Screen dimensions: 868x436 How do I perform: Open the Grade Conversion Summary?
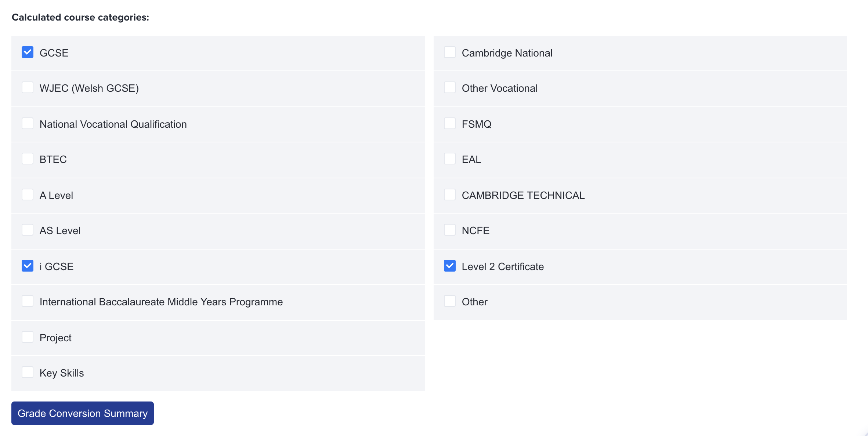(83, 413)
